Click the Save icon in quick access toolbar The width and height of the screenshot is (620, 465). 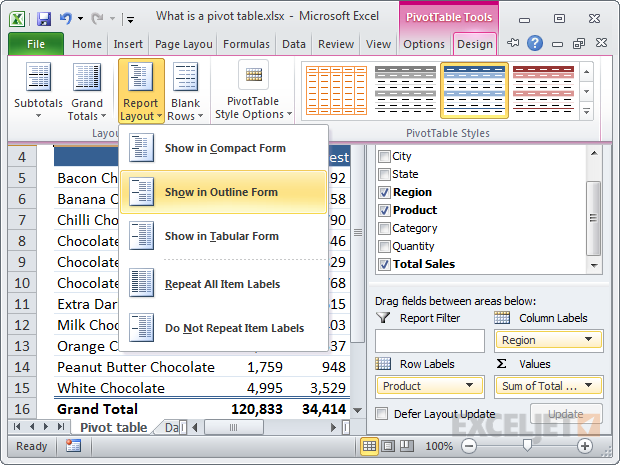click(44, 19)
